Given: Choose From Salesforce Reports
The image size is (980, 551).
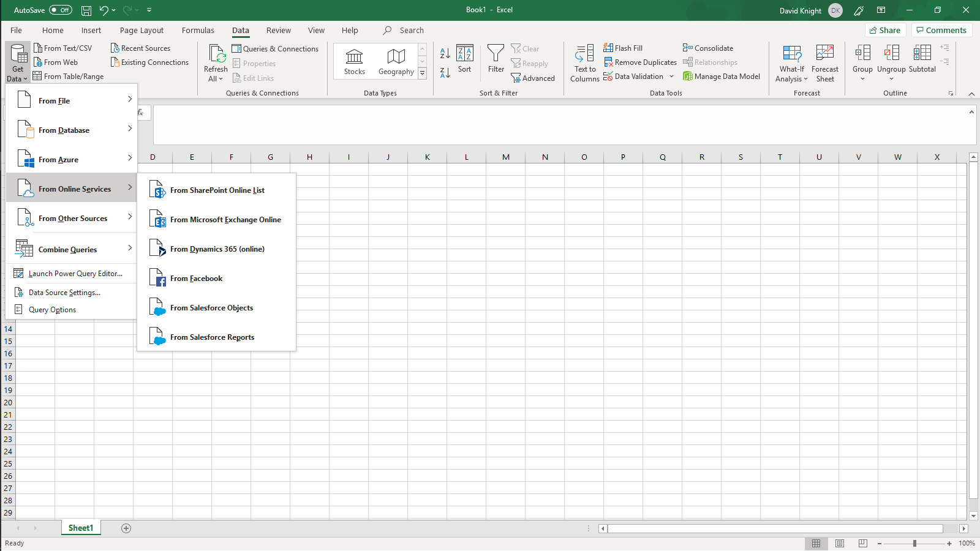Looking at the screenshot, I should [217, 337].
